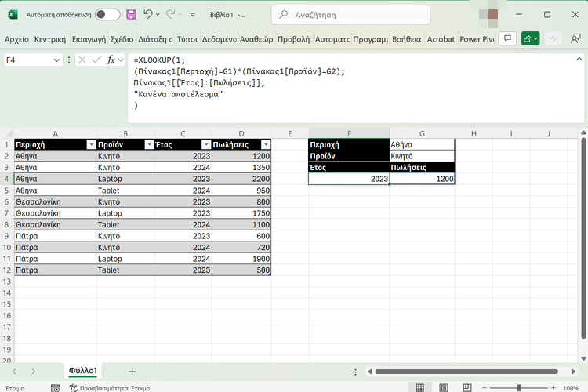Image resolution: width=588 pixels, height=392 pixels.
Task: Click the zoom in plus button
Action: (554, 388)
